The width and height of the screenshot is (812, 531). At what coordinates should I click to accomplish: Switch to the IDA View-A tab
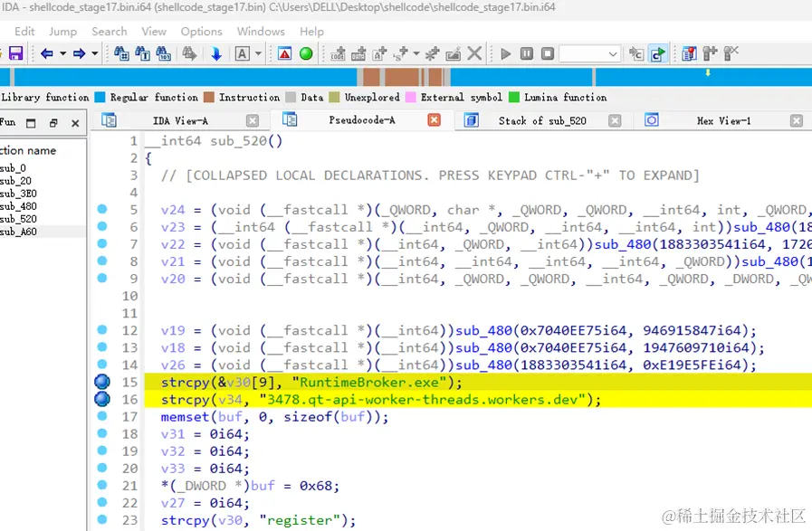180,120
